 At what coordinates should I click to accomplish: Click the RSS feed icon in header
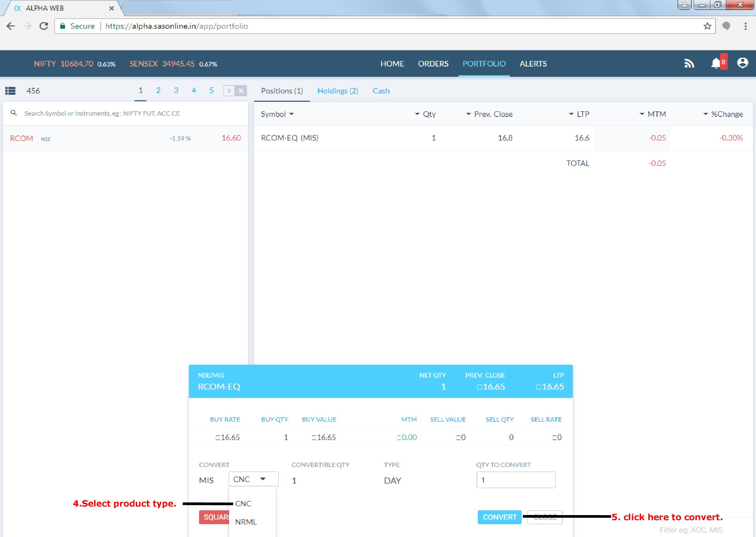click(x=689, y=63)
